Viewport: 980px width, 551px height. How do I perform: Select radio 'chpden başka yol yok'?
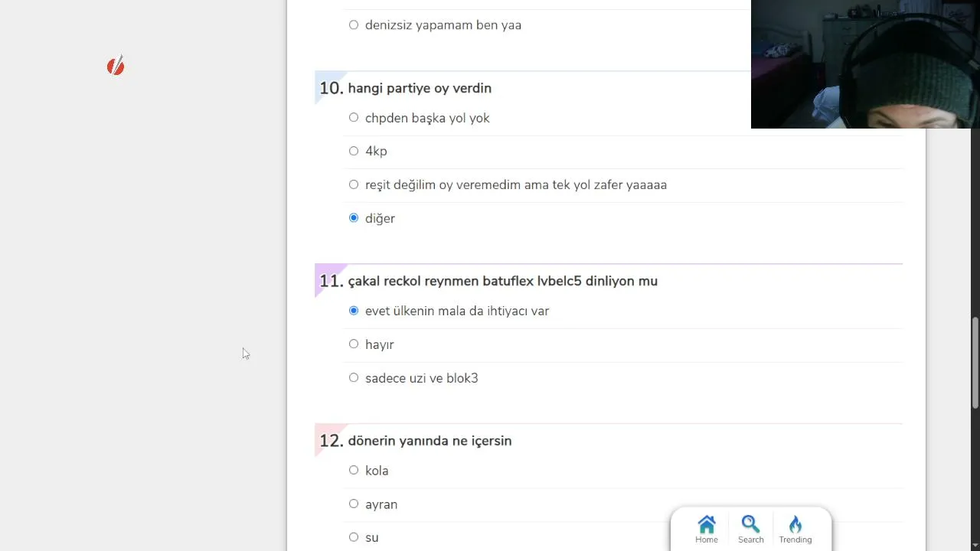click(354, 118)
